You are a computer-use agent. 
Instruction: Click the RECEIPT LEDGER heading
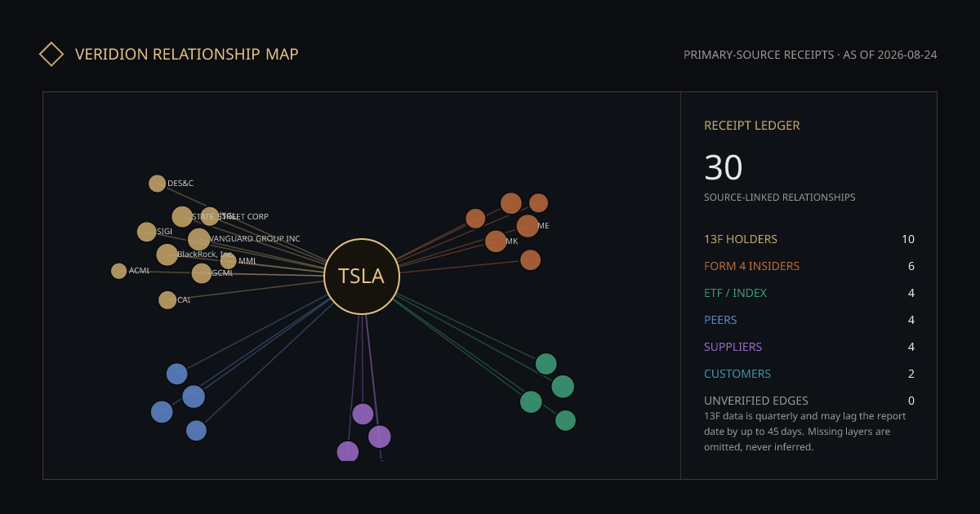coord(752,126)
